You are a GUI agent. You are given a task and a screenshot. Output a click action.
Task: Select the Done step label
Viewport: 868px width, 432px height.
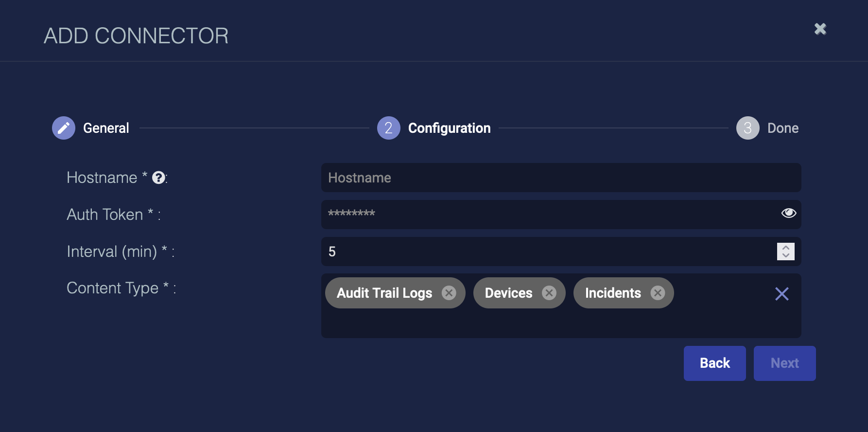pos(782,128)
